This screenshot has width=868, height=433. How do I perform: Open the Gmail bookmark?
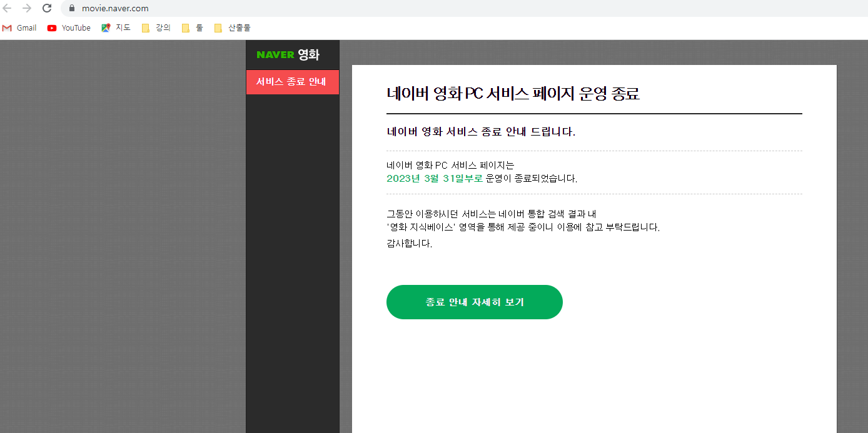point(19,27)
